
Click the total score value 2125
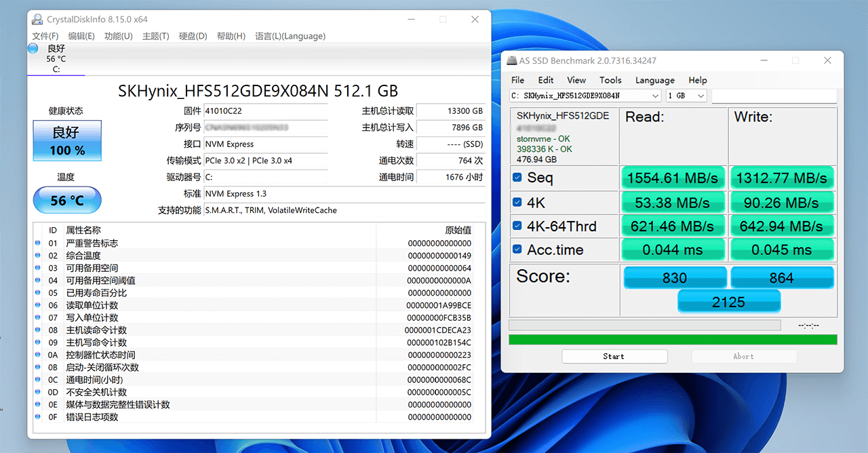pos(729,302)
